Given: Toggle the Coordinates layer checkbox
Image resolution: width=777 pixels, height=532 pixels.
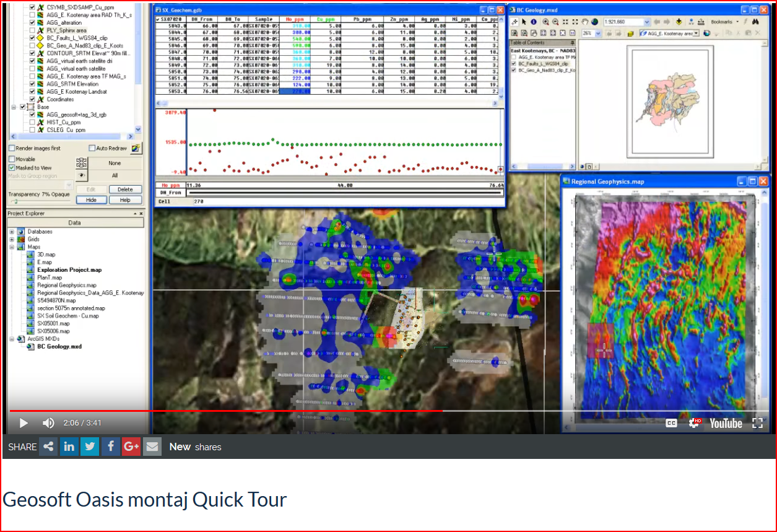Looking at the screenshot, I should 33,99.
